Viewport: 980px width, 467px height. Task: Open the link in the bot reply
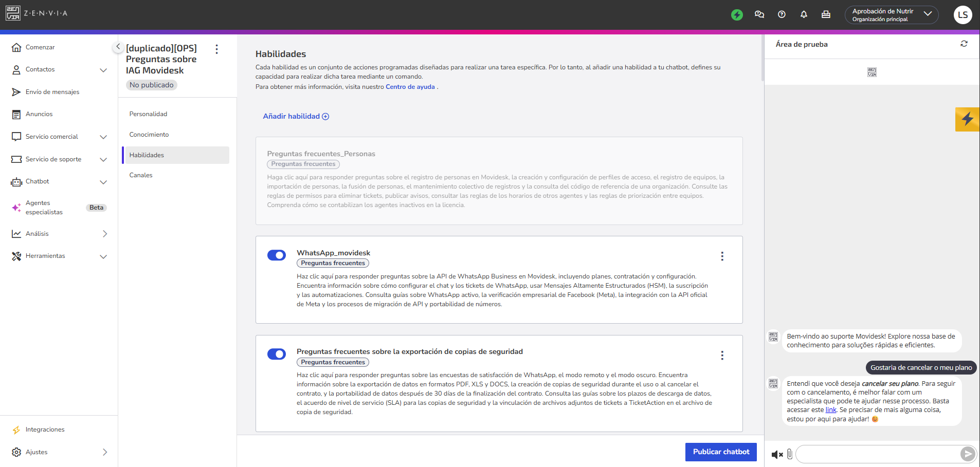coord(831,410)
